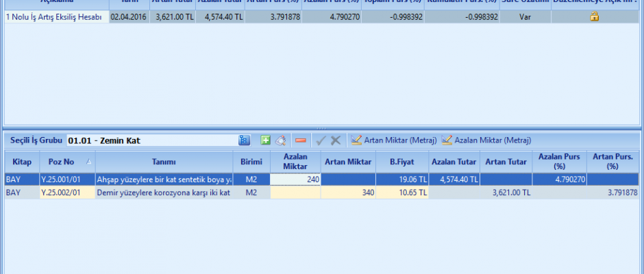Click Azalan Miktar cell with 240
The image size is (644, 274).
pos(295,179)
